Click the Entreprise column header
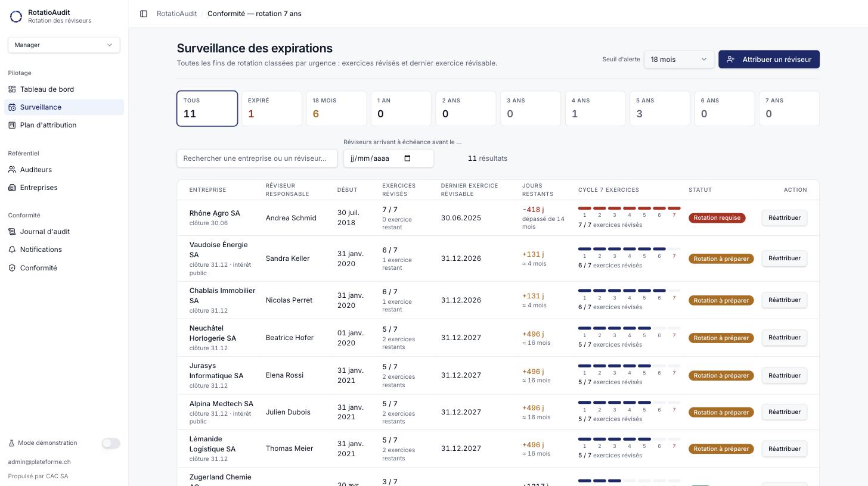The width and height of the screenshot is (868, 486). pyautogui.click(x=207, y=190)
